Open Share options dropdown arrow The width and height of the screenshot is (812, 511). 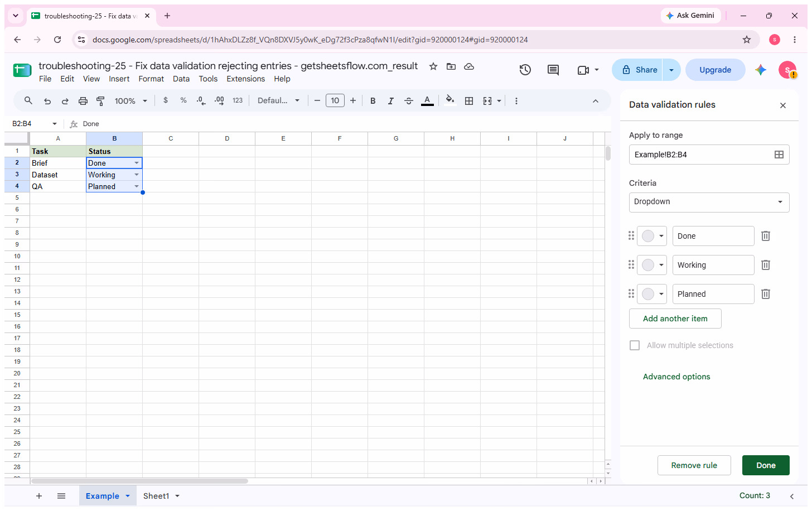[x=671, y=70]
